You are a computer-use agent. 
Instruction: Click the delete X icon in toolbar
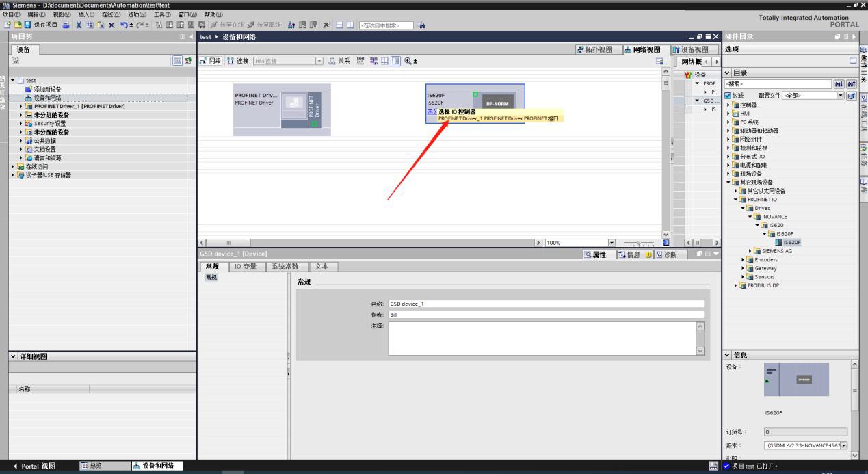click(x=111, y=25)
